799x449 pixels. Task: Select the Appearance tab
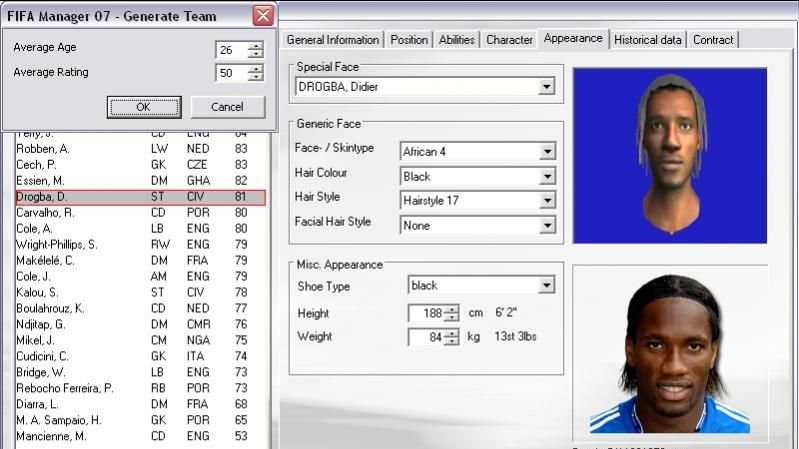click(x=573, y=38)
